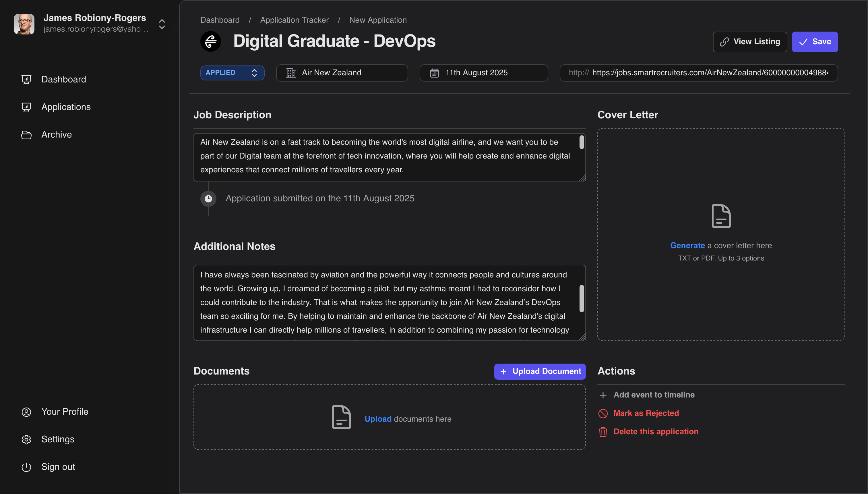Image resolution: width=868 pixels, height=494 pixels.
Task: Open Settings via the gear icon
Action: click(26, 439)
